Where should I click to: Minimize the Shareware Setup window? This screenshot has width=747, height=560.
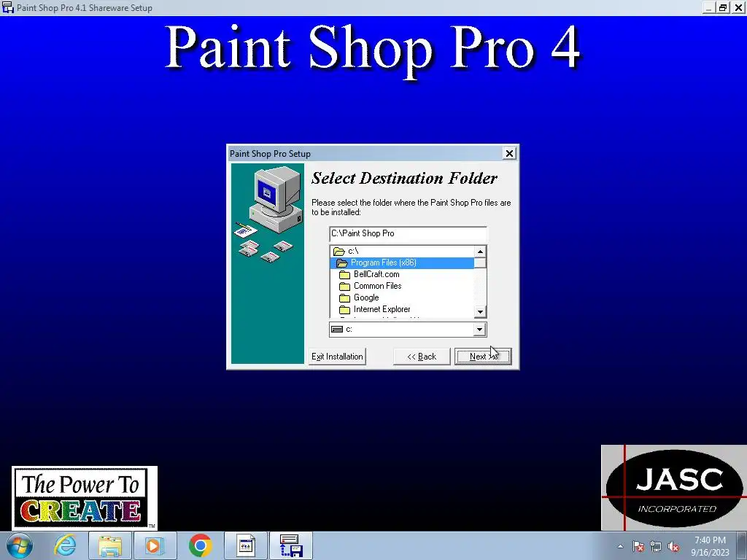point(709,7)
